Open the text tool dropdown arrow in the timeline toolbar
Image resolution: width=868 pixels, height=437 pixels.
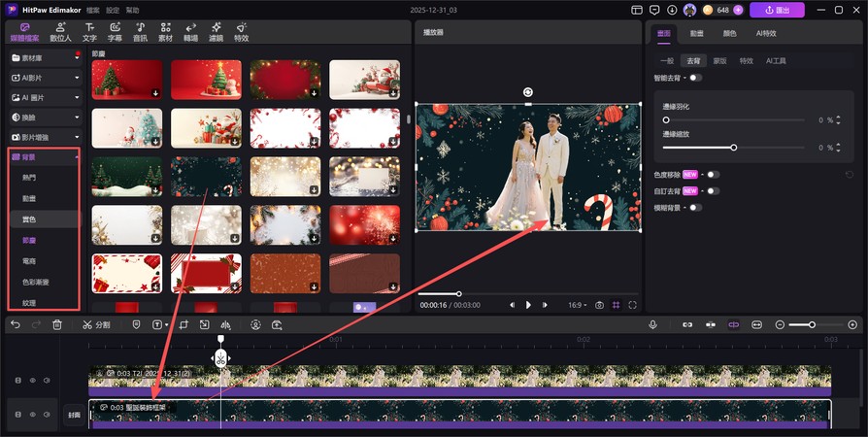[x=167, y=325]
